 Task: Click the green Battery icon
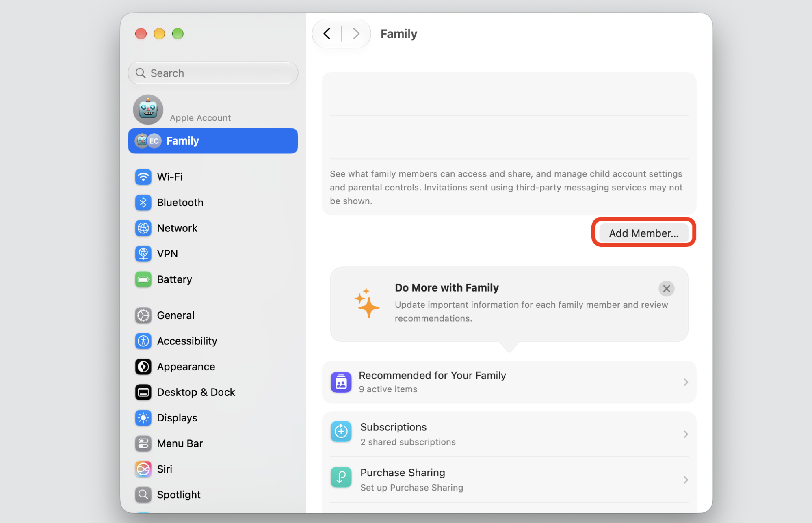coord(143,279)
